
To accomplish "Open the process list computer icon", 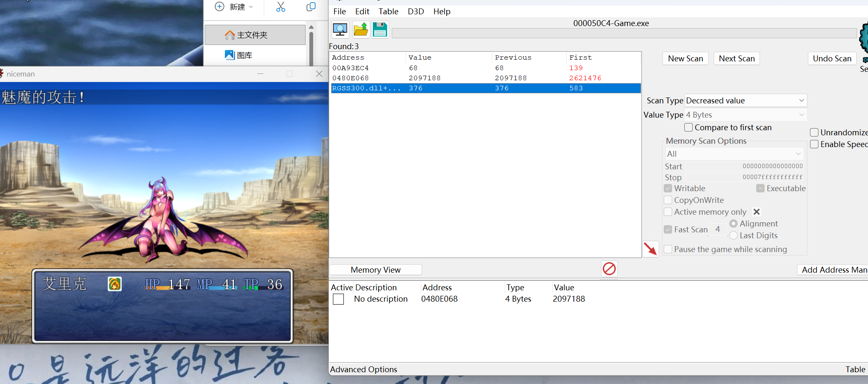I will [340, 29].
